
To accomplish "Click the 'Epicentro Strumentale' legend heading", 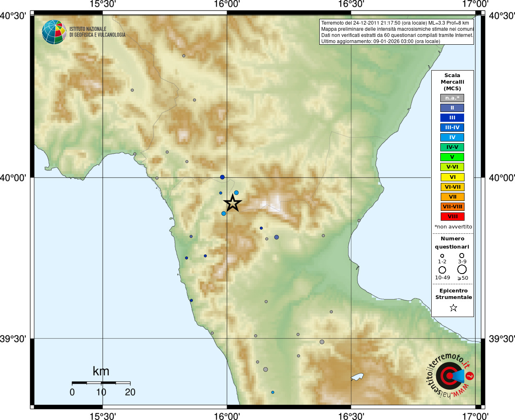I will click(x=453, y=294).
